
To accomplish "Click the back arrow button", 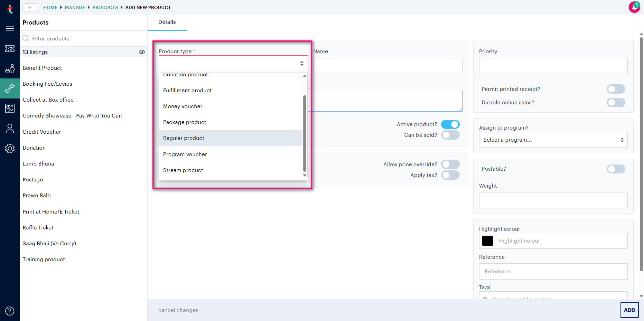I will click(30, 7).
